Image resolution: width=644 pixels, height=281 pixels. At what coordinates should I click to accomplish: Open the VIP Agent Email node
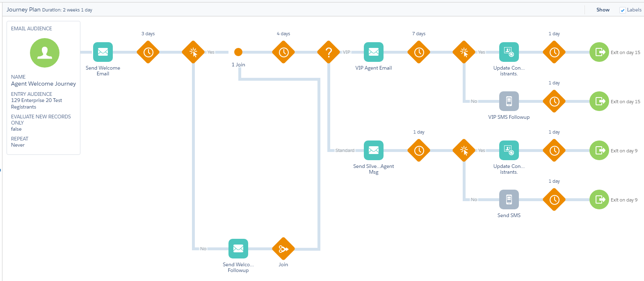coord(374,52)
